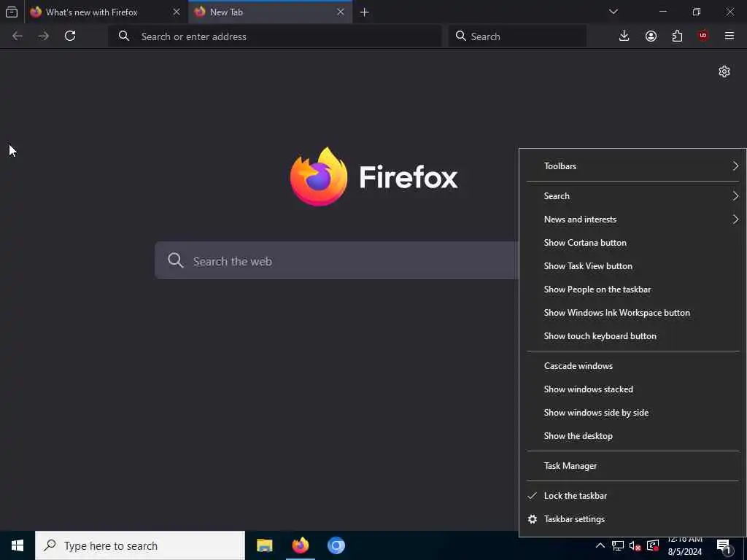
Task: Toggle Show Windows Ink Workspace button
Action: pyautogui.click(x=632, y=313)
